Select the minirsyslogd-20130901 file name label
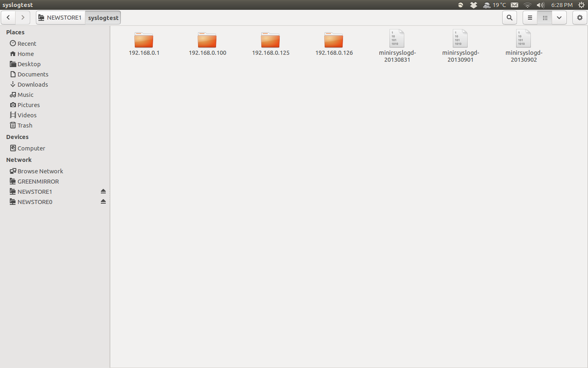588x368 pixels. point(461,56)
